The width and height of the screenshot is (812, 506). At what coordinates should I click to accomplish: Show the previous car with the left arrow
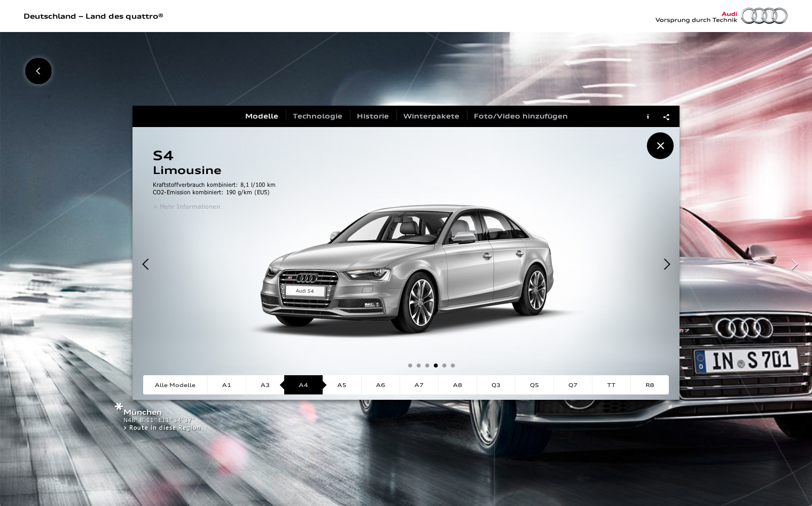(x=145, y=264)
